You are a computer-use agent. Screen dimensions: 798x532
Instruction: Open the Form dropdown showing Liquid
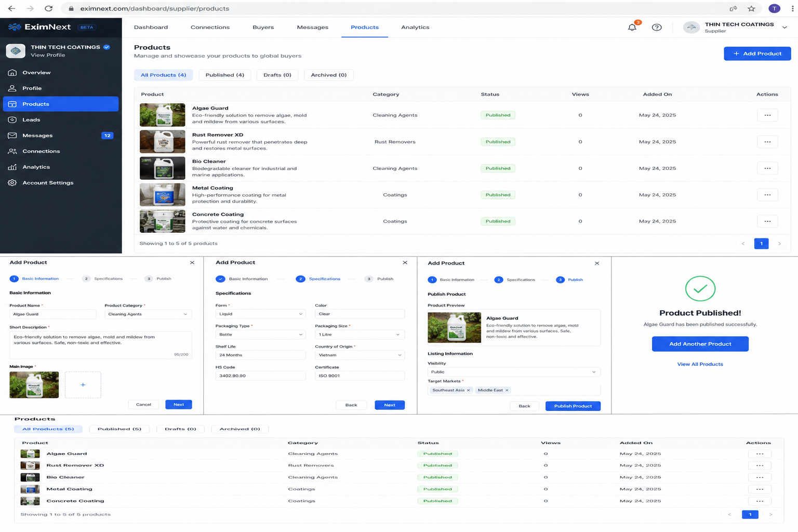click(x=260, y=314)
